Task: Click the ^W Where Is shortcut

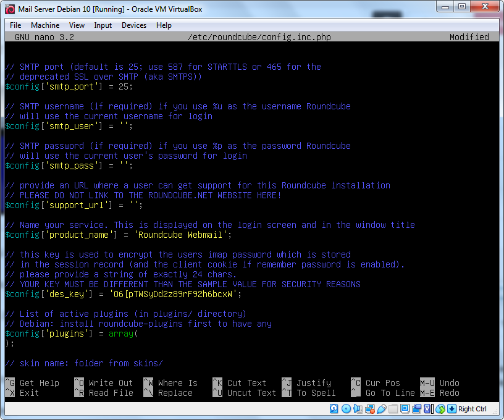Action: click(170, 383)
